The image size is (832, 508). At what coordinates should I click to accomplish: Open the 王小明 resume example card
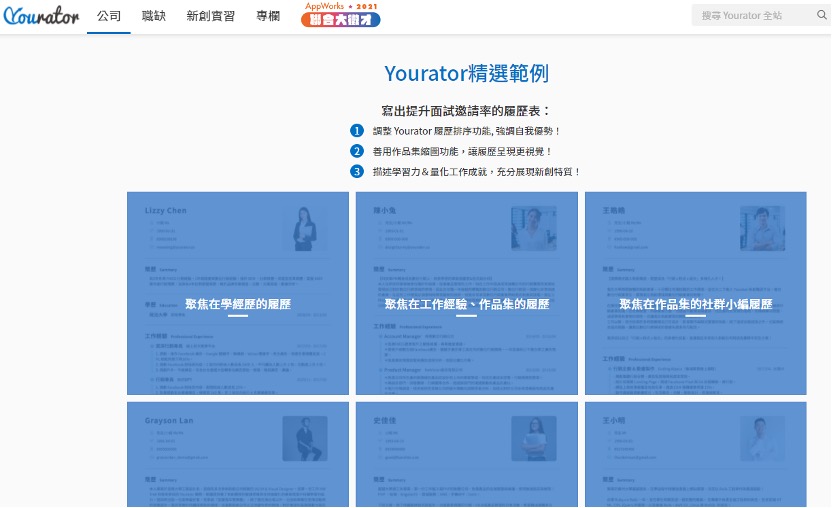pyautogui.click(x=696, y=454)
